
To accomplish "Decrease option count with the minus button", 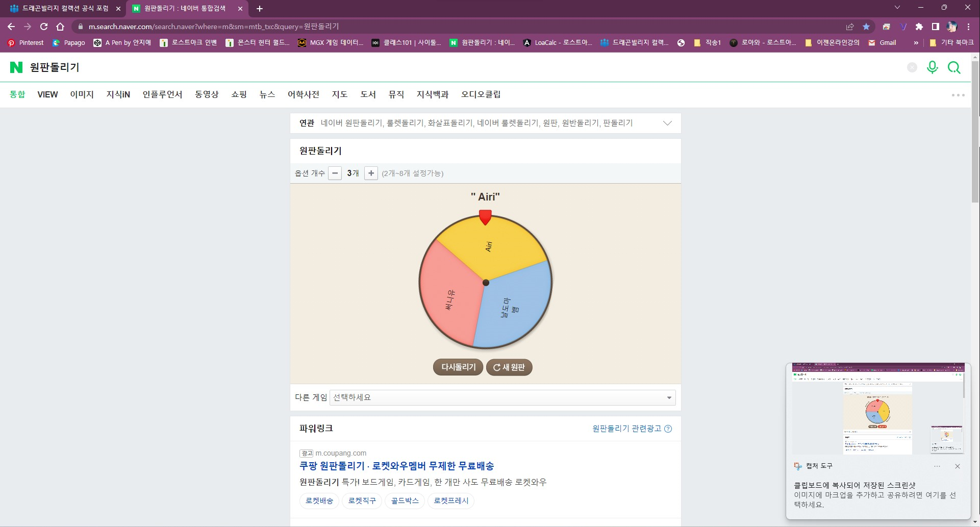I will click(x=335, y=173).
